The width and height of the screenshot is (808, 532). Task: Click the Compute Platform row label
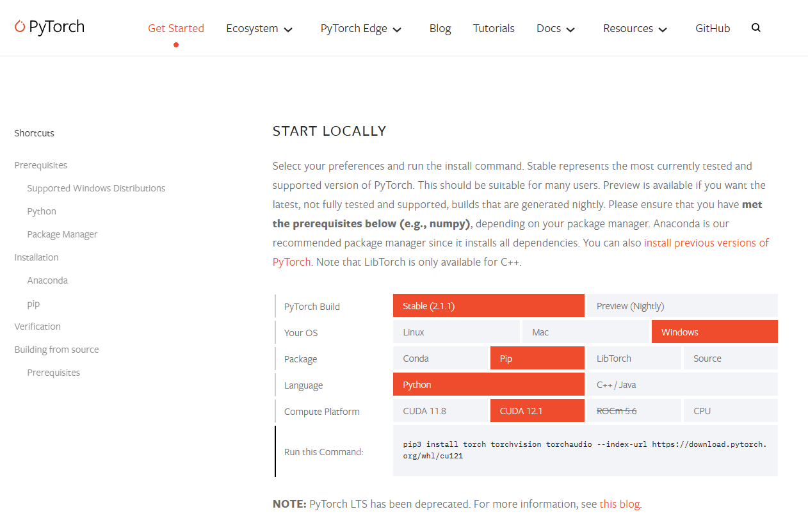click(322, 412)
